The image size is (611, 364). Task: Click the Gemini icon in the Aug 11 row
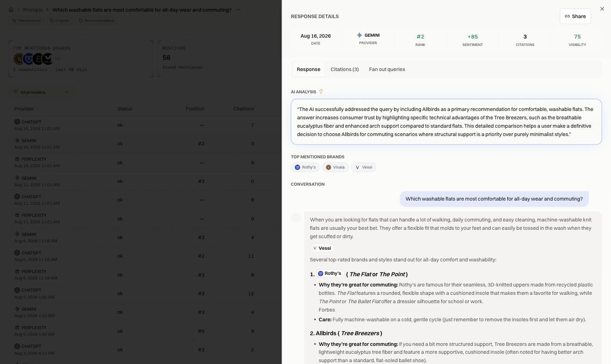17,178
